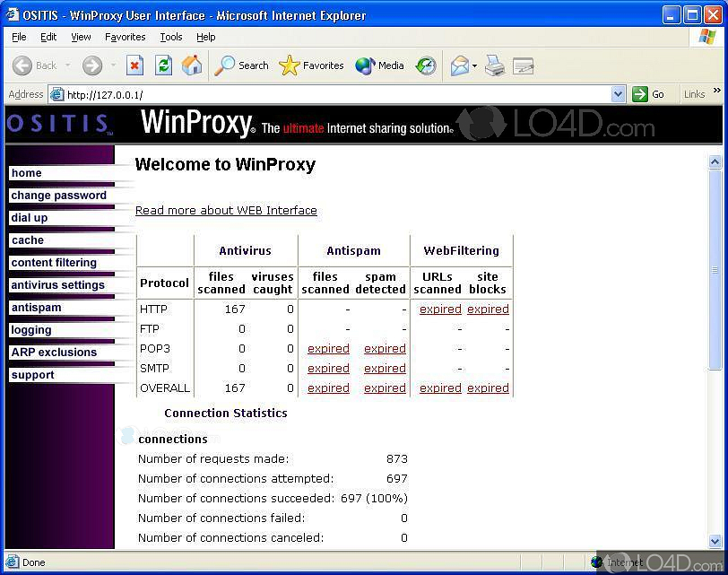Click the Connection Statistics heading
Screen dimensions: 728x575
(x=226, y=414)
